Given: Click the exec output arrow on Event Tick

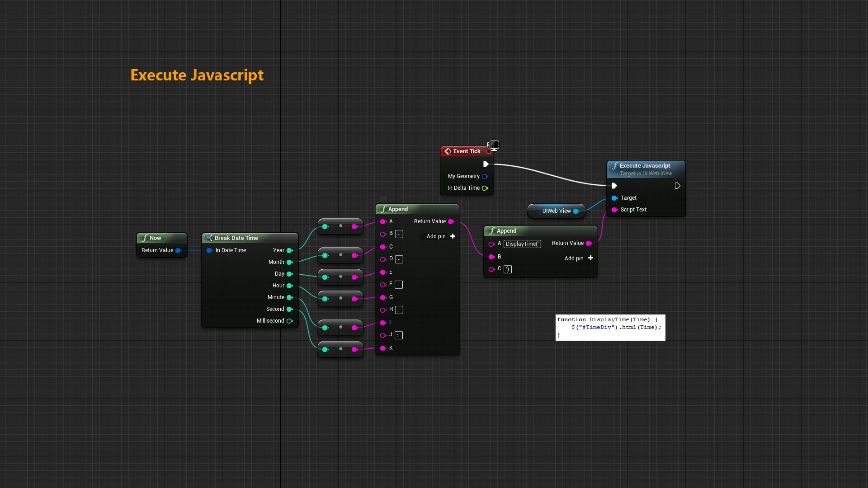Looking at the screenshot, I should click(486, 164).
